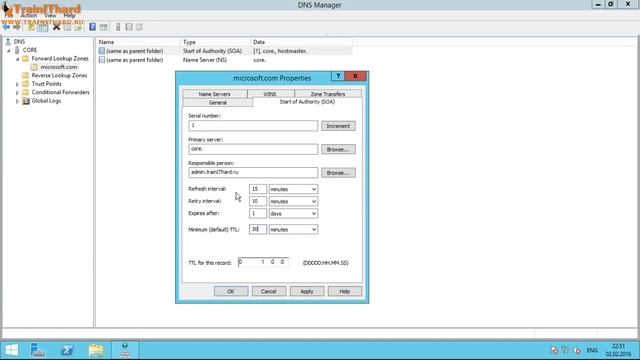Toggle the Show/Hide Console Tree toolbar icon
Image resolution: width=640 pixels, height=360 pixels.
point(42,27)
